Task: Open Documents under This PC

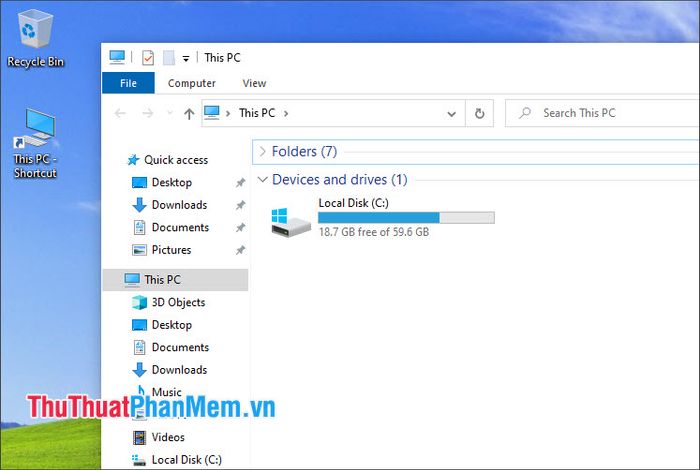Action: click(x=180, y=347)
